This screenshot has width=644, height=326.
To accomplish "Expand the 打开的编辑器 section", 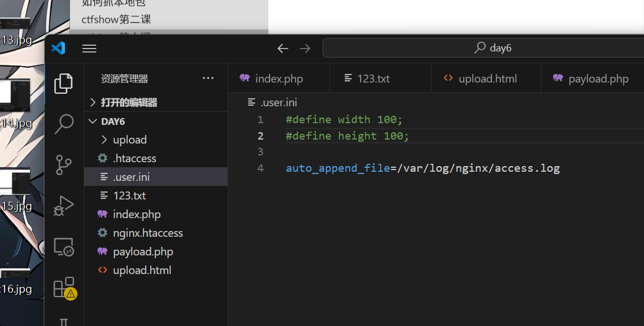I will [129, 103].
